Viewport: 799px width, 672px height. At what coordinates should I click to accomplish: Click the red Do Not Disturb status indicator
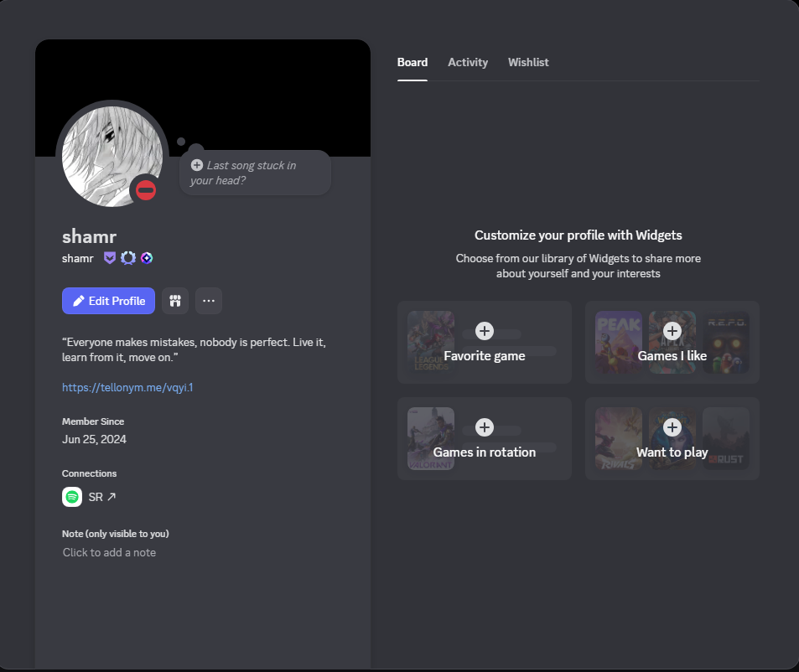(x=146, y=191)
